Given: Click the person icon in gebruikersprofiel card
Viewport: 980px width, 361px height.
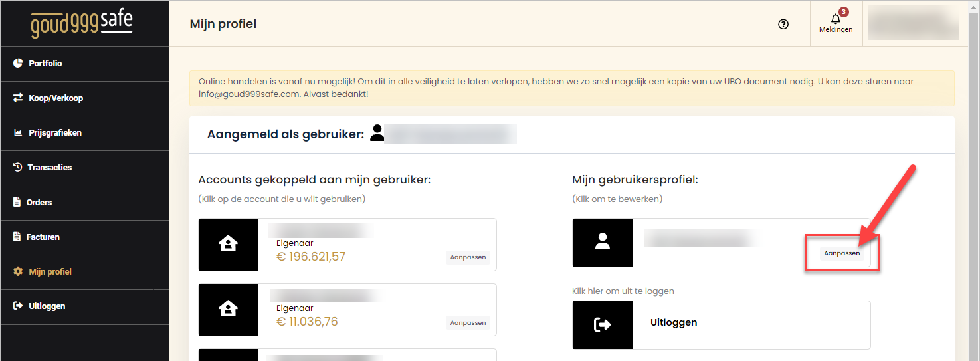Looking at the screenshot, I should (603, 243).
